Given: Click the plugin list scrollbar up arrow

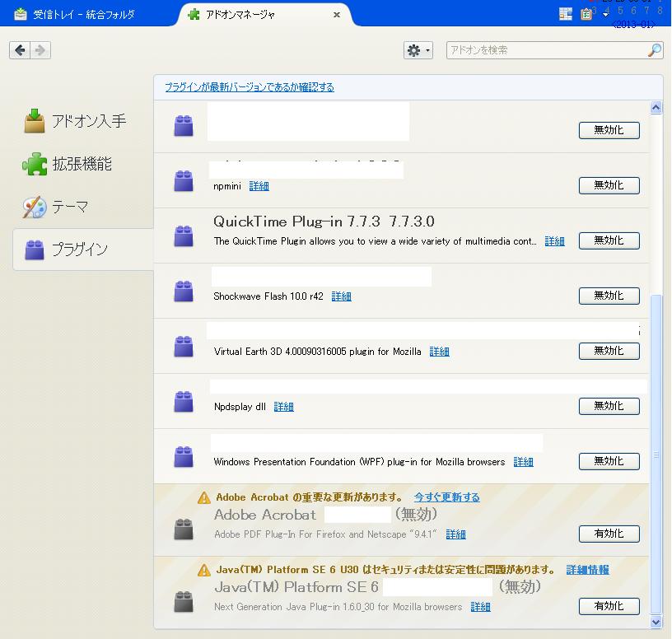Looking at the screenshot, I should pyautogui.click(x=656, y=107).
